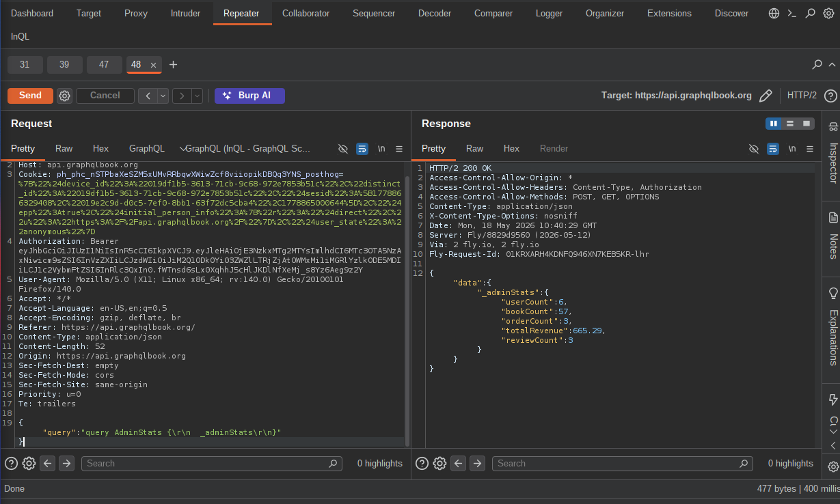Expand more sidebar items chevron
The width and height of the screenshot is (840, 504).
832,432
